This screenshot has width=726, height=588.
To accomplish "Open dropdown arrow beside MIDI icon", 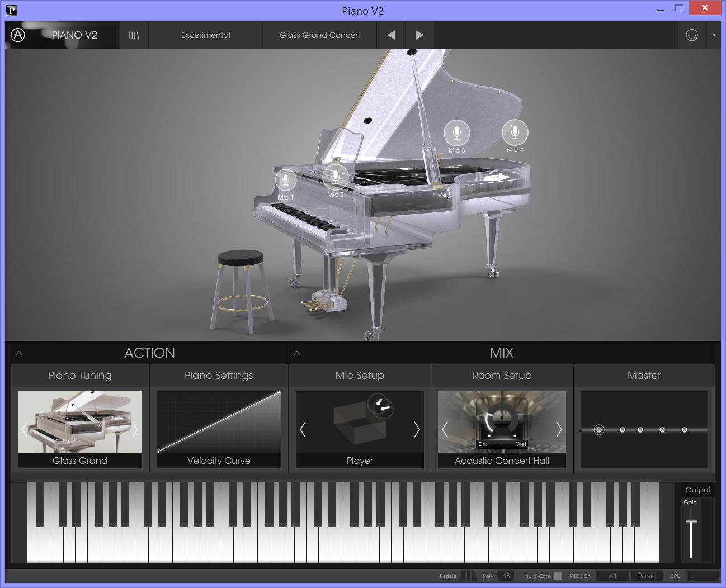I will pos(714,35).
